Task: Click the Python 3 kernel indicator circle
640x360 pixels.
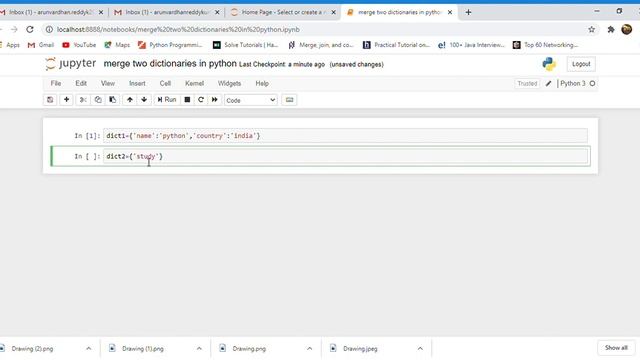Action: (x=592, y=83)
